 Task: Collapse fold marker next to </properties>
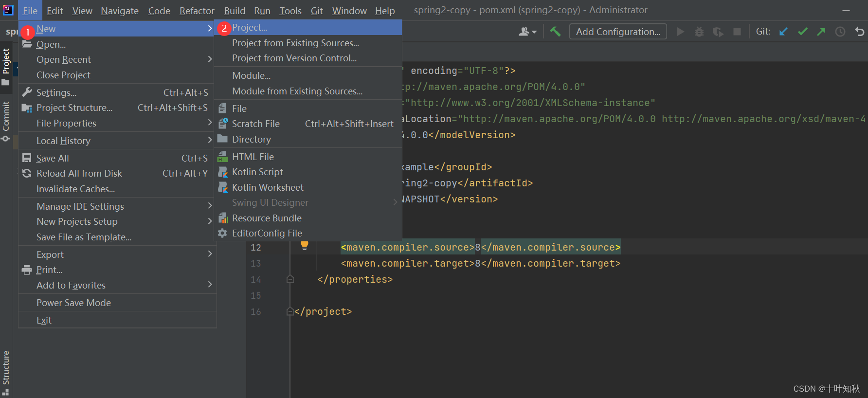tap(290, 279)
